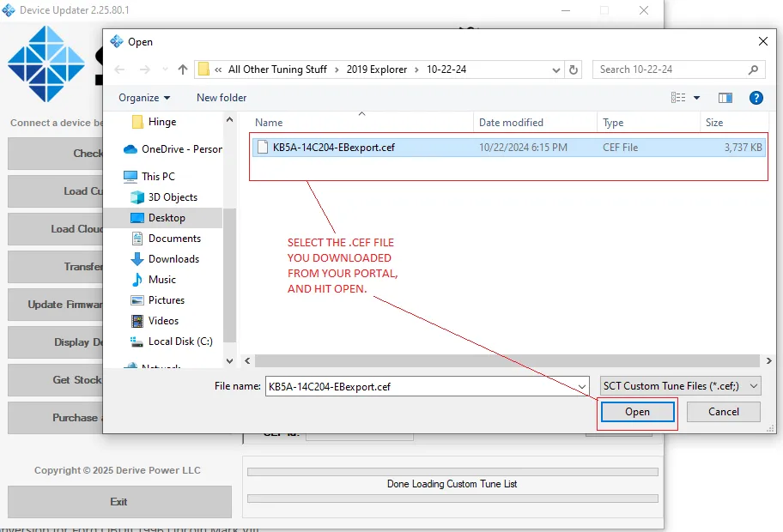The width and height of the screenshot is (783, 532).
Task: Close the Open dialog
Action: 763,41
